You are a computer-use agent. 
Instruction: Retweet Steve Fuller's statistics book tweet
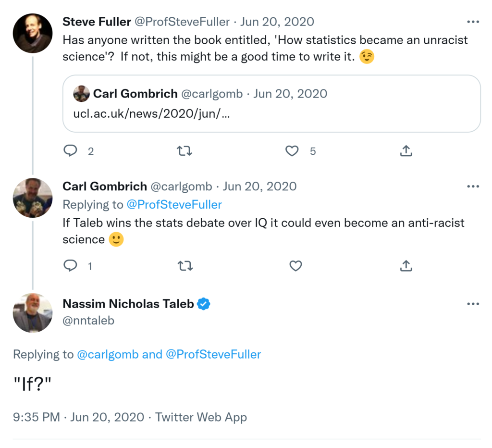[x=184, y=151]
